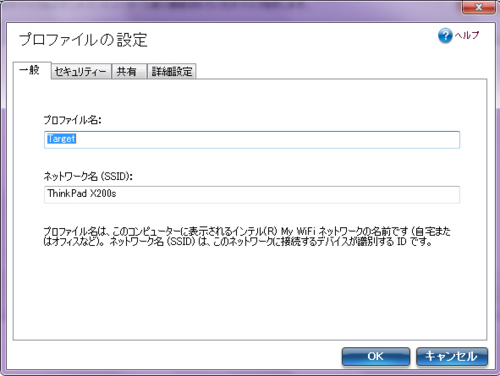The width and height of the screenshot is (500, 376).
Task: Switch to the 一般 tab
Action: click(32, 70)
